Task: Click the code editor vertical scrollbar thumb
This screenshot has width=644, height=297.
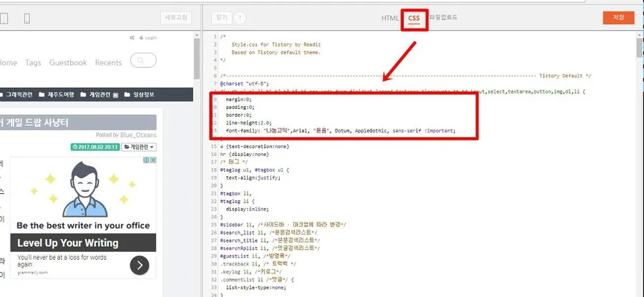Action: pos(640,48)
